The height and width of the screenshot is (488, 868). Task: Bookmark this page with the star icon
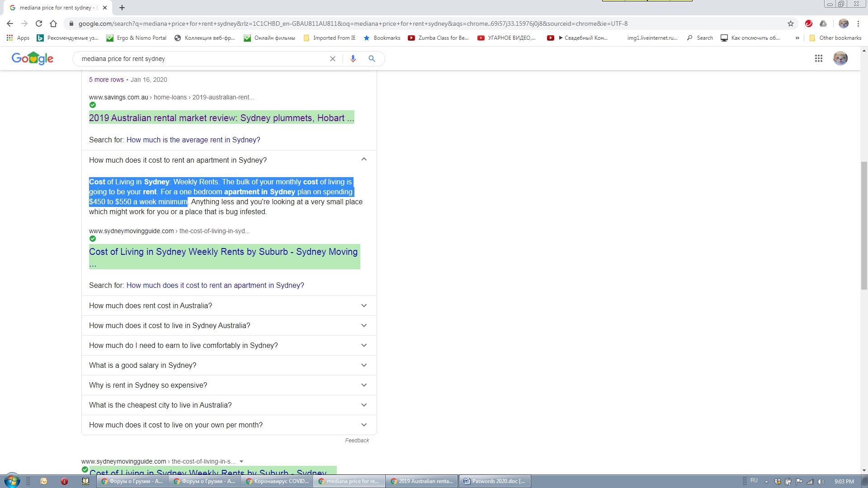pos(791,23)
